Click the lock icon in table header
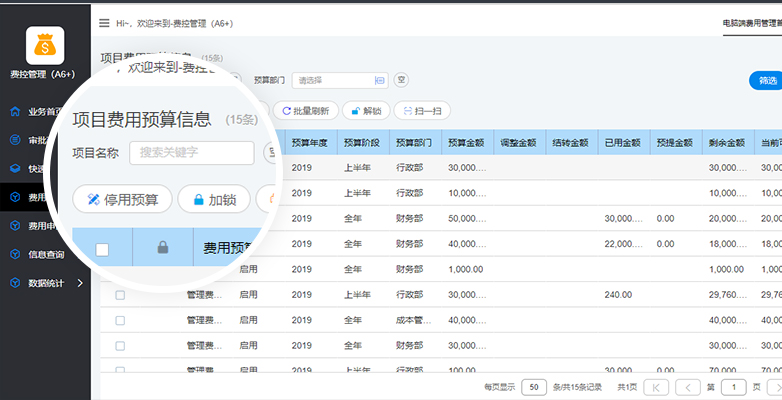 coord(163,247)
